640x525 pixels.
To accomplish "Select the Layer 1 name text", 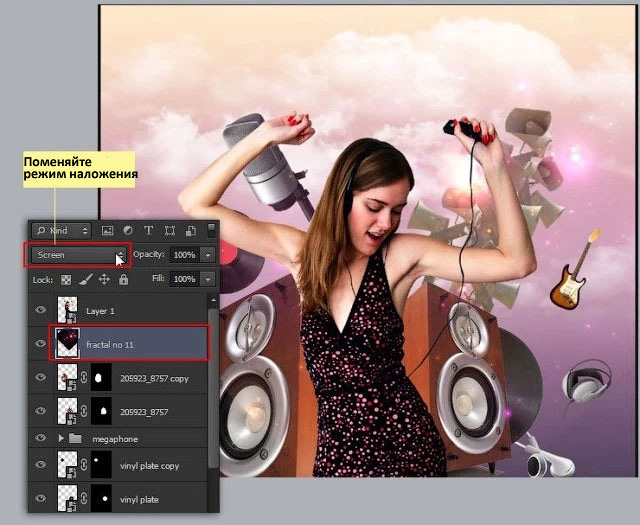I will coord(100,311).
